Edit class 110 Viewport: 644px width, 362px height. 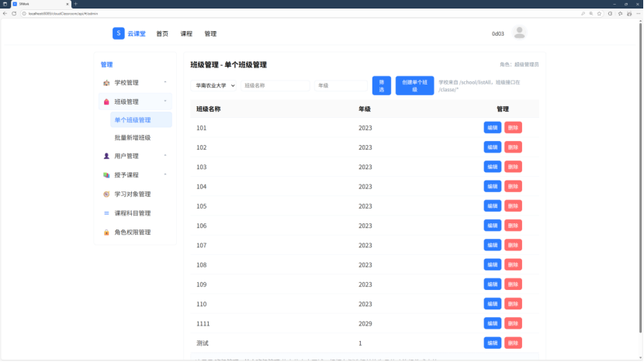[x=492, y=304]
